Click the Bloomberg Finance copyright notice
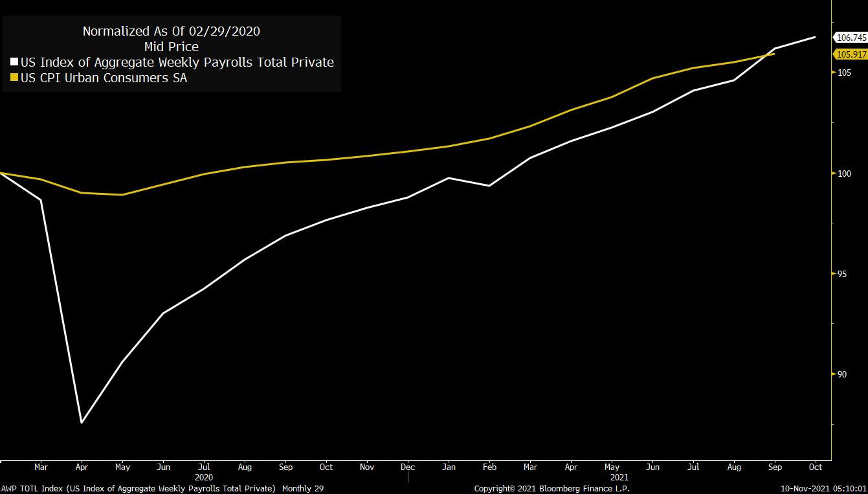The width and height of the screenshot is (868, 494). pos(551,488)
